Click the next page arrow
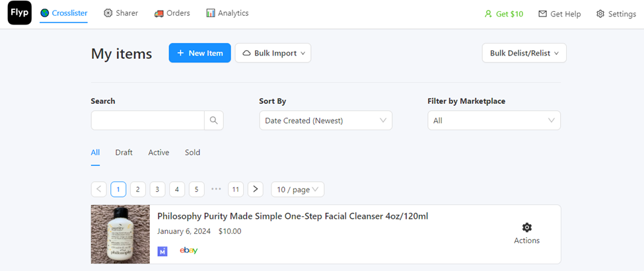Viewport: 644px width, 271px height. pyautogui.click(x=256, y=189)
